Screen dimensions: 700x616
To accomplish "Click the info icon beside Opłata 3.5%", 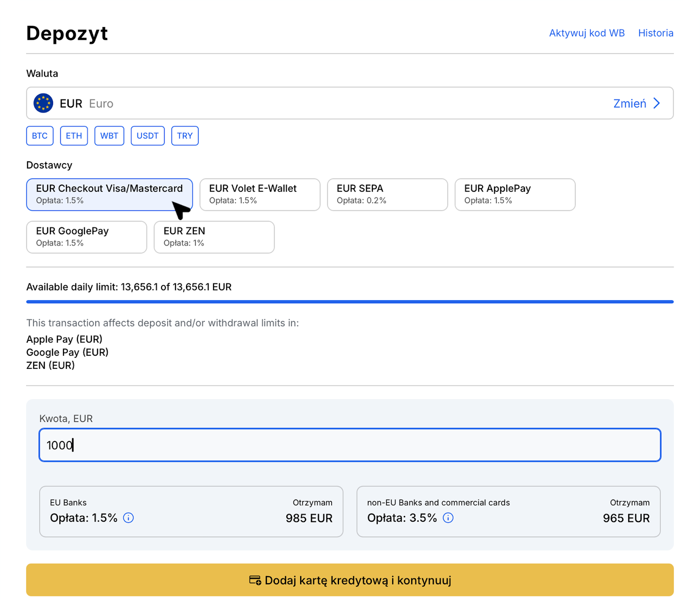I will (448, 518).
